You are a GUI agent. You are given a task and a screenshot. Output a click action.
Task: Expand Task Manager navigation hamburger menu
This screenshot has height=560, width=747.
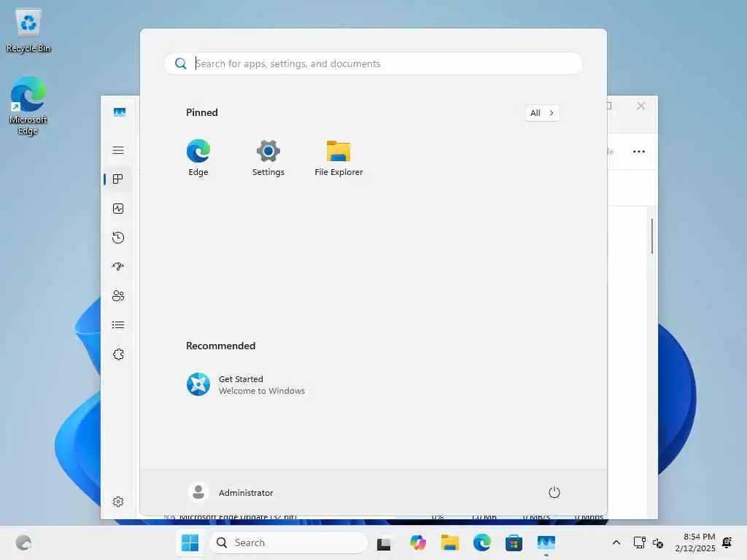118,150
